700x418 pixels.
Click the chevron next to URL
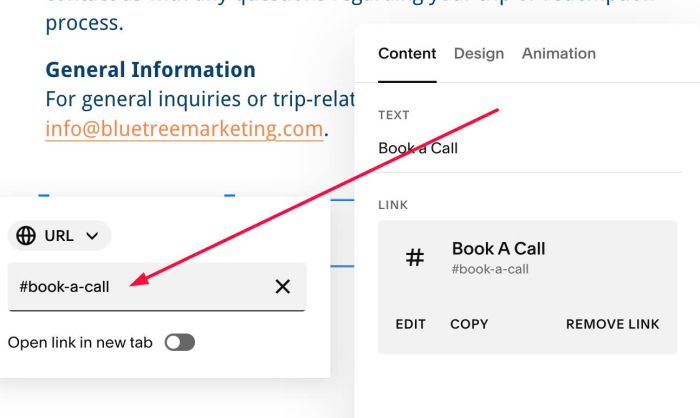[x=92, y=236]
